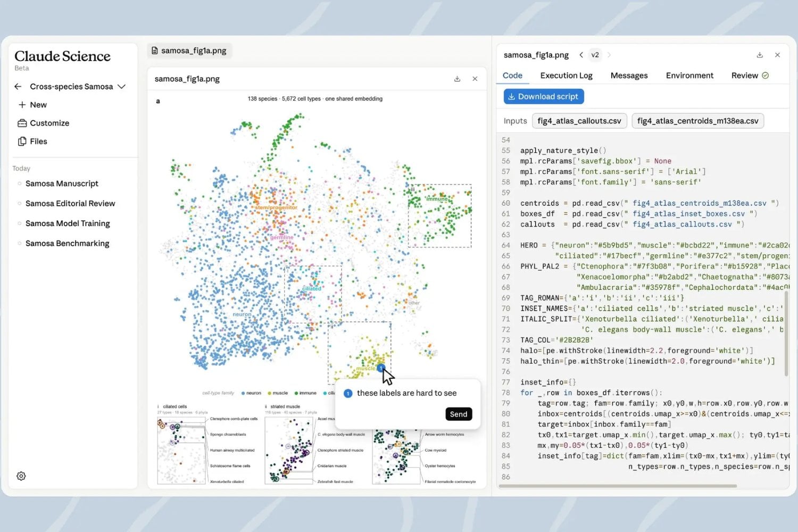Open the Samosa Editorial Review conversation
This screenshot has width=798, height=532.
click(x=70, y=203)
